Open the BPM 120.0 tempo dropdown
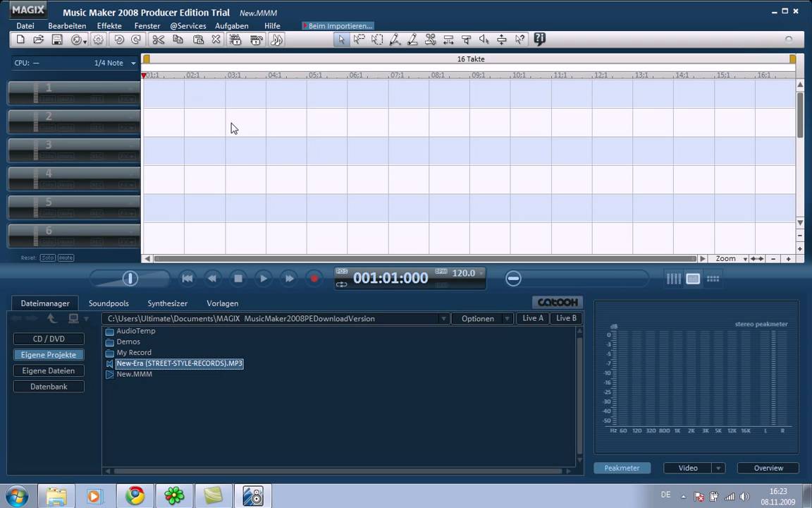 (481, 273)
